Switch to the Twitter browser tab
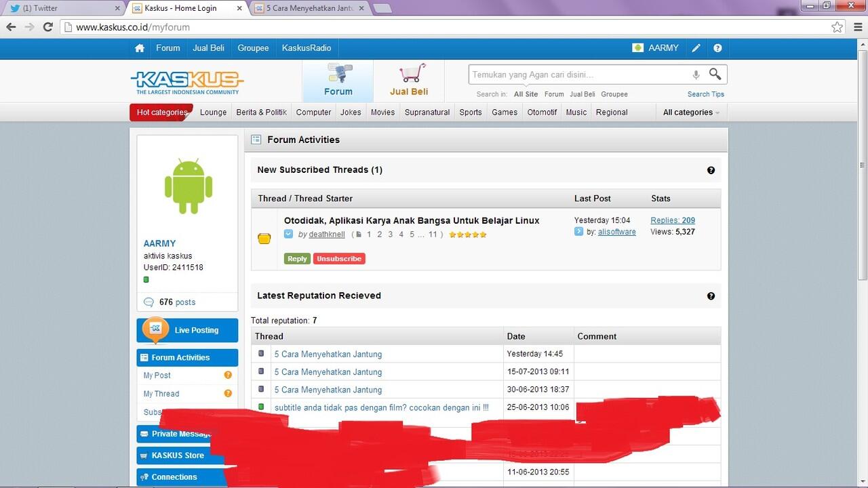Viewport: 868px width, 488px height. click(x=63, y=8)
